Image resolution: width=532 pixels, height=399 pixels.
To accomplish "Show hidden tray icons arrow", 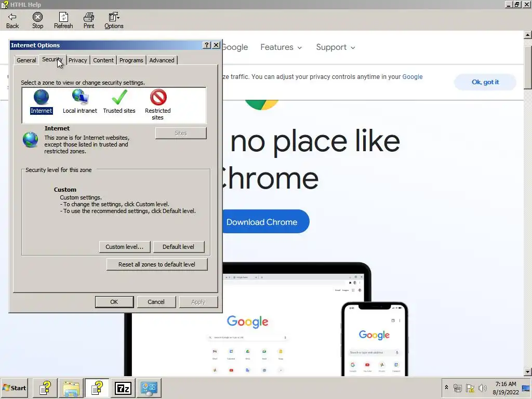I will [446, 388].
